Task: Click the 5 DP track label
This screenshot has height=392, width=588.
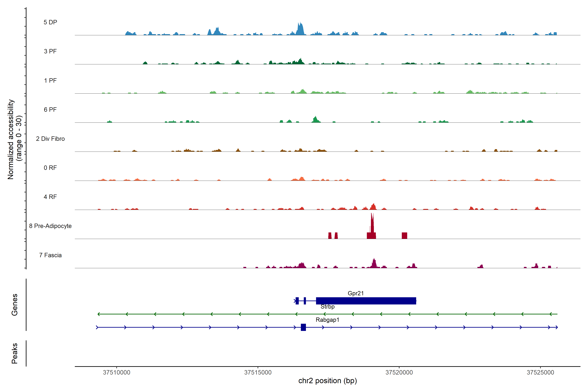Action: click(x=50, y=22)
